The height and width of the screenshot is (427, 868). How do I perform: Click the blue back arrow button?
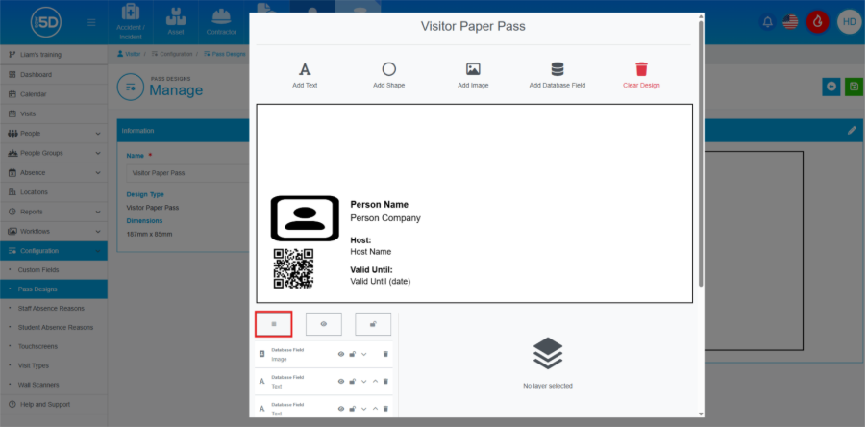tap(831, 87)
